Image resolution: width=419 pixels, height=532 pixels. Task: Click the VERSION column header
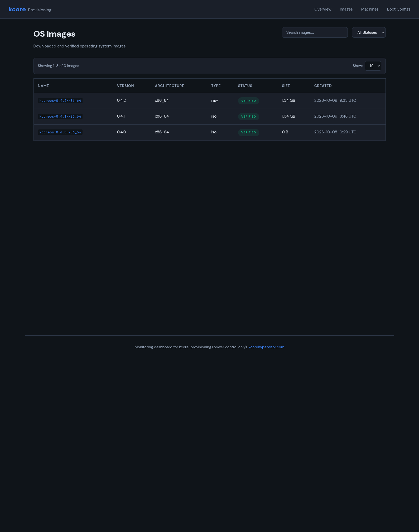click(x=126, y=86)
